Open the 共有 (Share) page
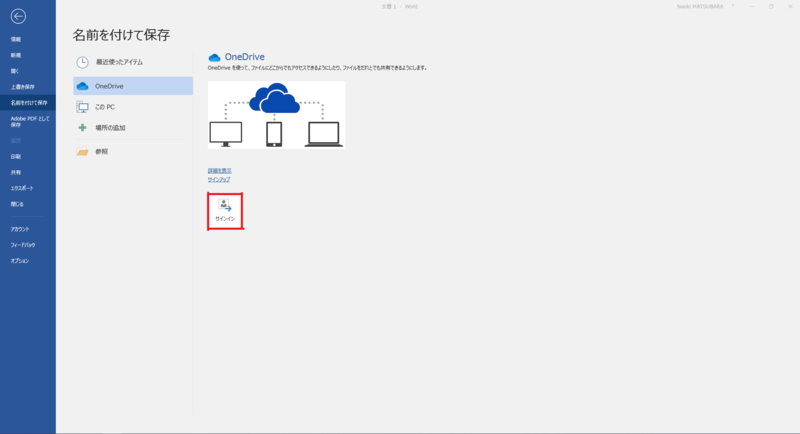800x434 pixels. tap(16, 172)
